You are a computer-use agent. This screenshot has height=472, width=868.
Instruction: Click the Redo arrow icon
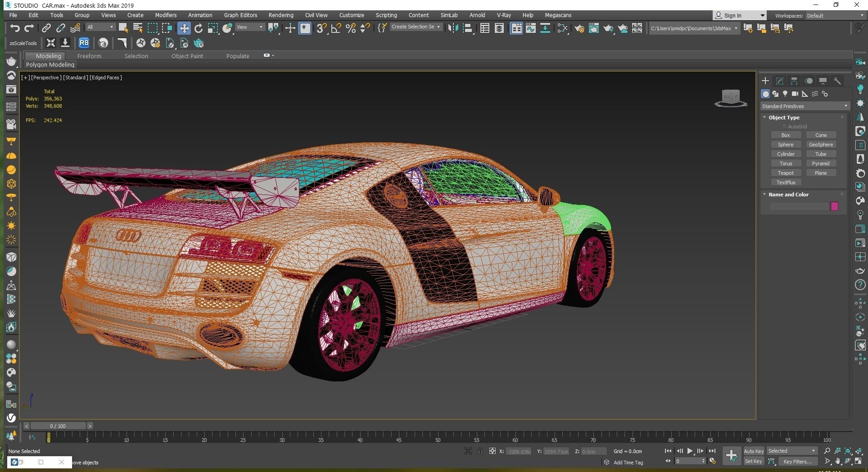click(x=29, y=28)
